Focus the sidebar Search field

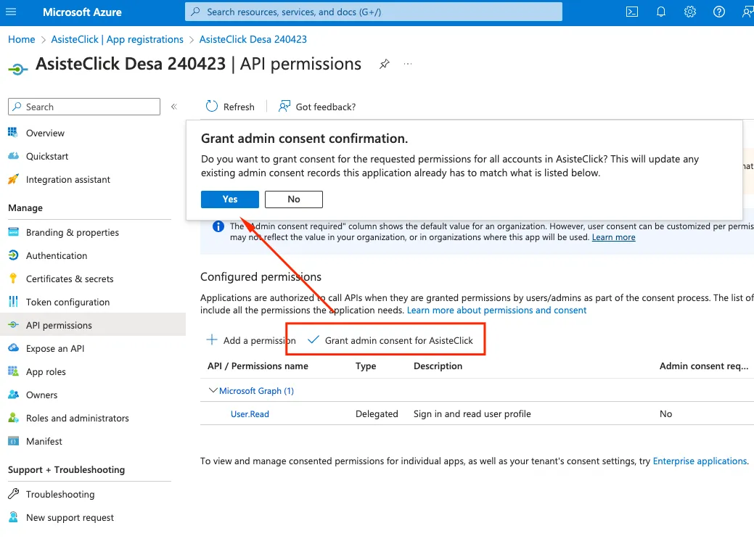tap(84, 107)
